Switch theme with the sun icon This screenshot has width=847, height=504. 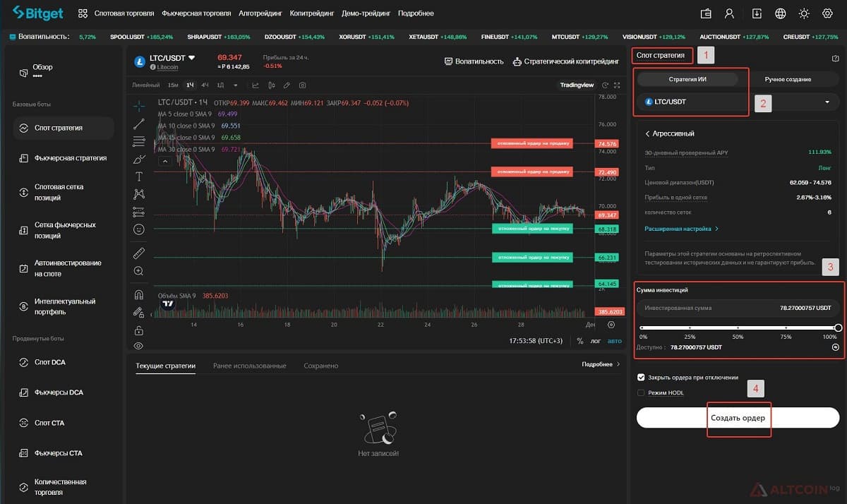point(804,13)
